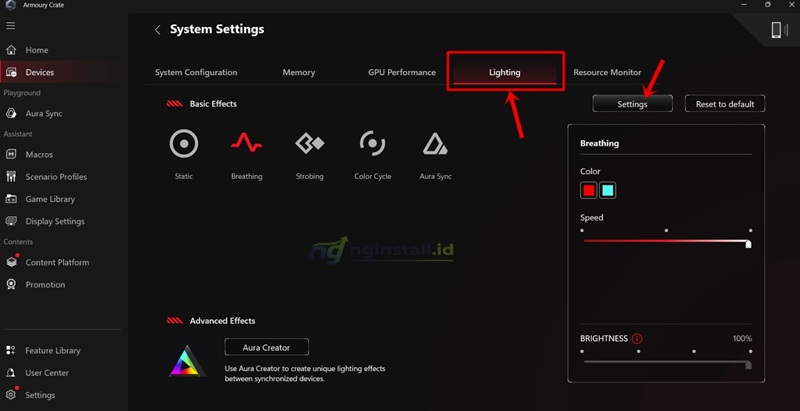Viewport: 800px width, 411px height.
Task: Open Display Settings label in sidebar
Action: click(55, 221)
